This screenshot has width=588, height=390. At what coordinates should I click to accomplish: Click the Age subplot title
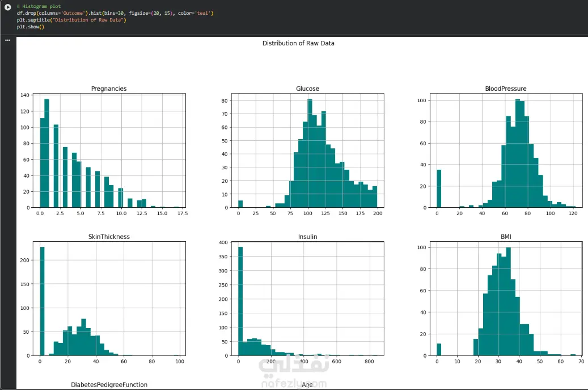307,385
